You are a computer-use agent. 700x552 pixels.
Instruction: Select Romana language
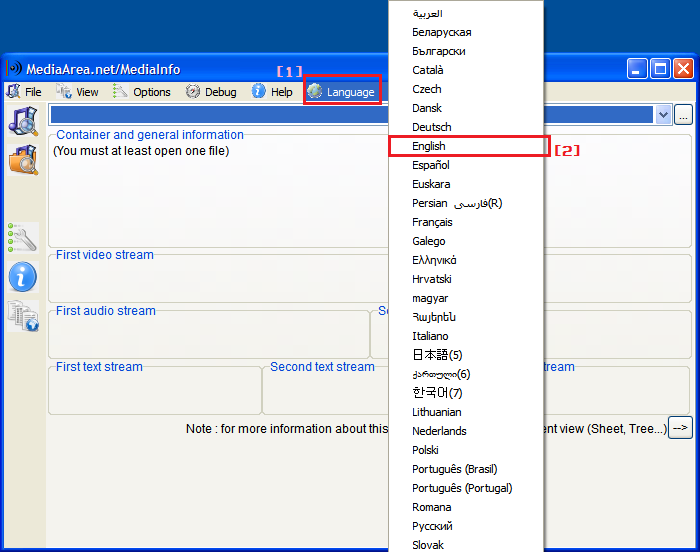(466, 507)
